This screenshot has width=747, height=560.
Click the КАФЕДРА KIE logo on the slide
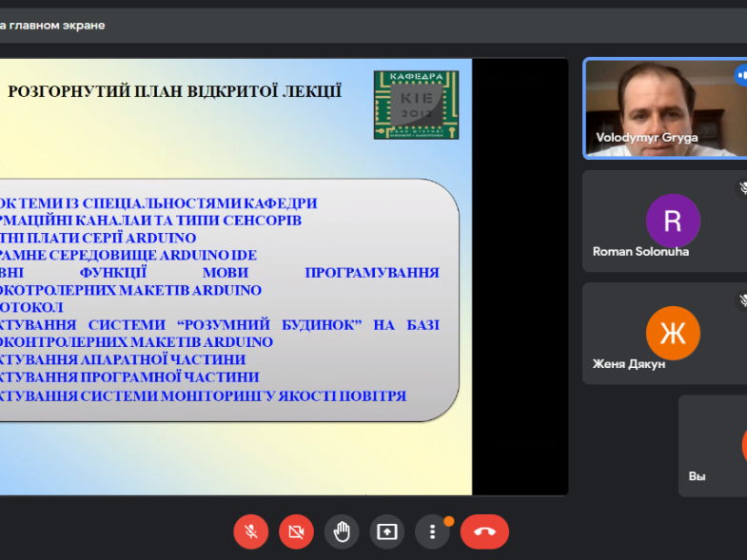coord(416,105)
